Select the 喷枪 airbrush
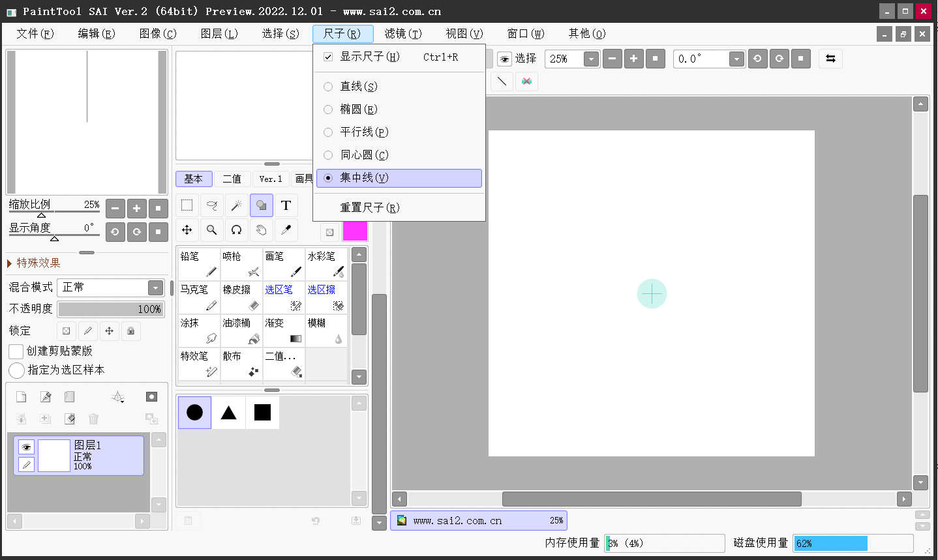 [x=241, y=264]
